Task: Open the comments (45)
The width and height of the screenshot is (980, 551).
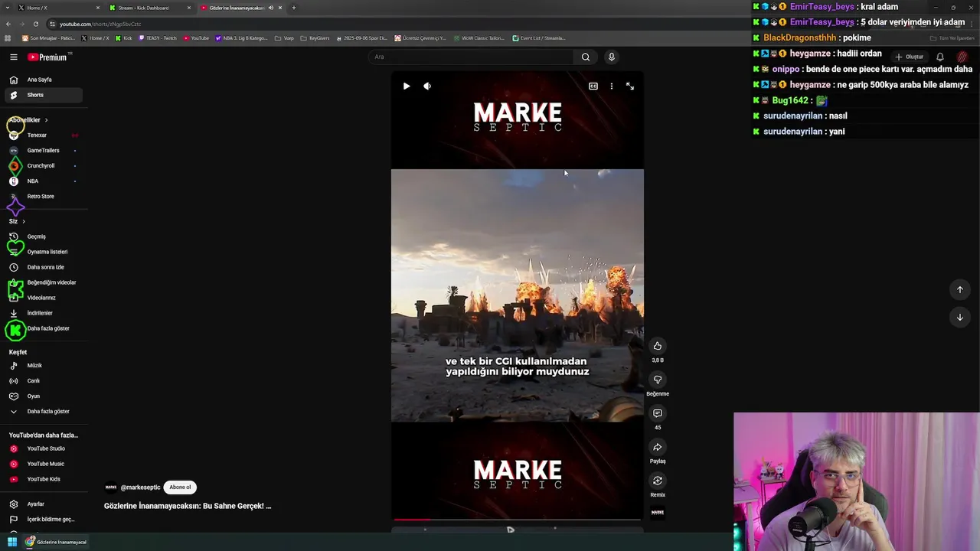Action: coord(657,413)
